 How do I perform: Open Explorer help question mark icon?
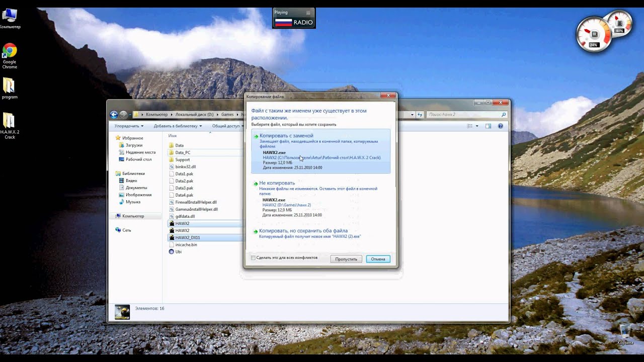click(500, 126)
